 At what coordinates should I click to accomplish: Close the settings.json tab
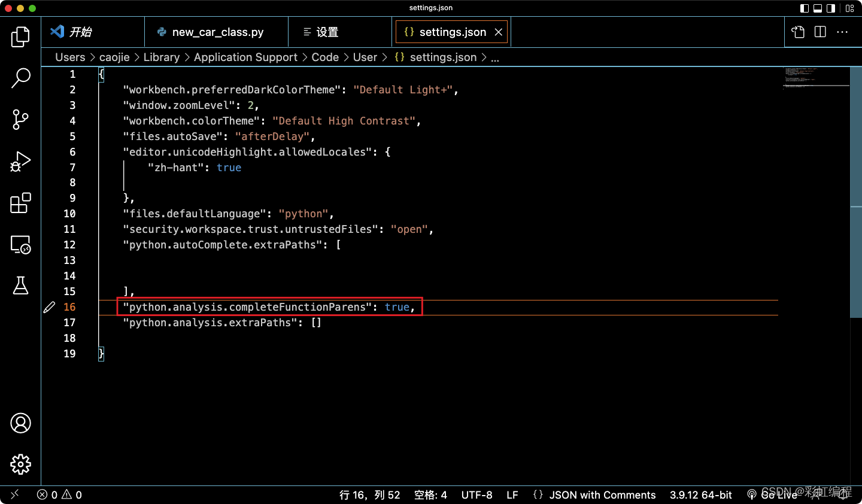click(x=498, y=32)
